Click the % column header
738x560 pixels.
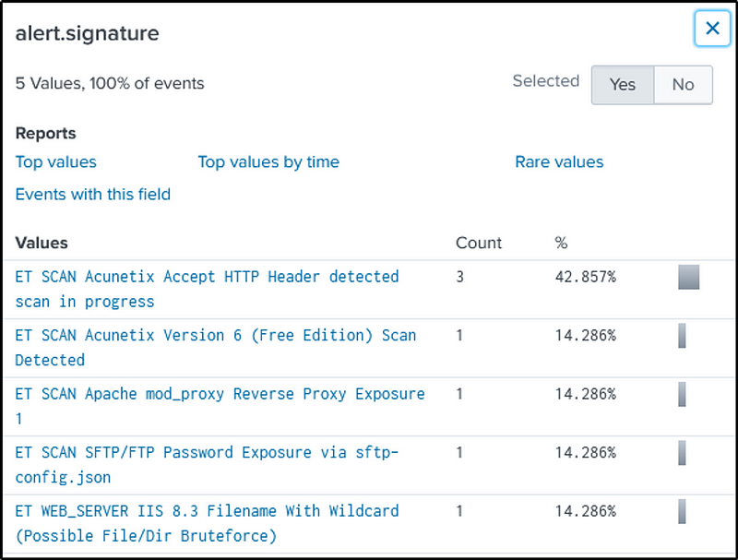561,244
